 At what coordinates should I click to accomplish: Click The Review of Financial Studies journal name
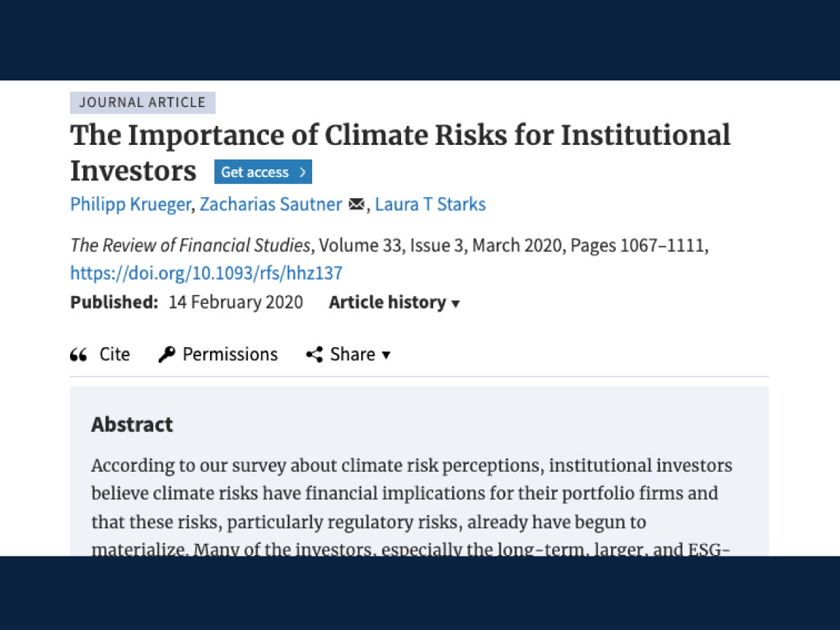[190, 246]
